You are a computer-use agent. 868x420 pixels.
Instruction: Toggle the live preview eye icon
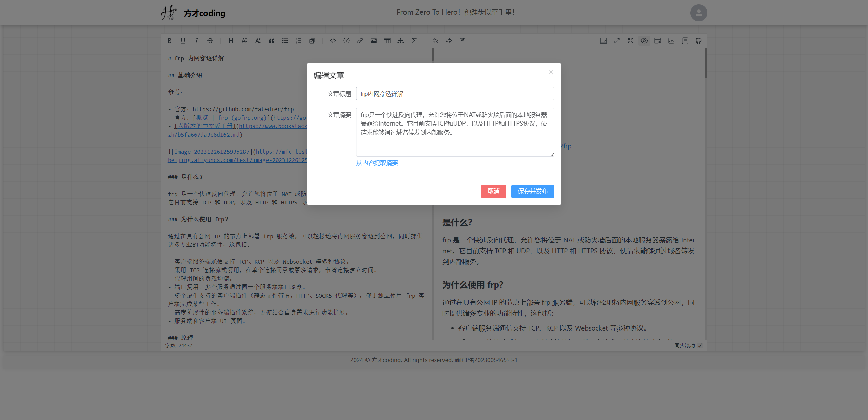pos(644,41)
